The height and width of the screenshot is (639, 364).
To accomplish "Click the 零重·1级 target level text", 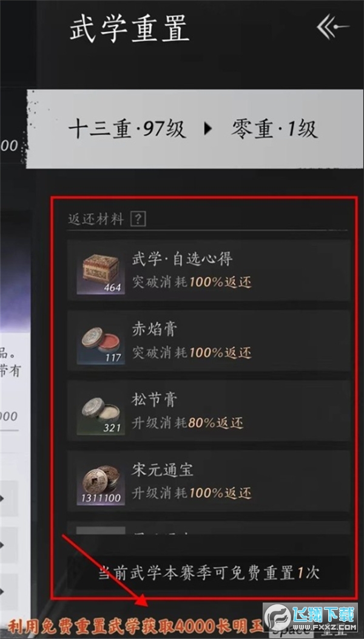I will coord(274,129).
